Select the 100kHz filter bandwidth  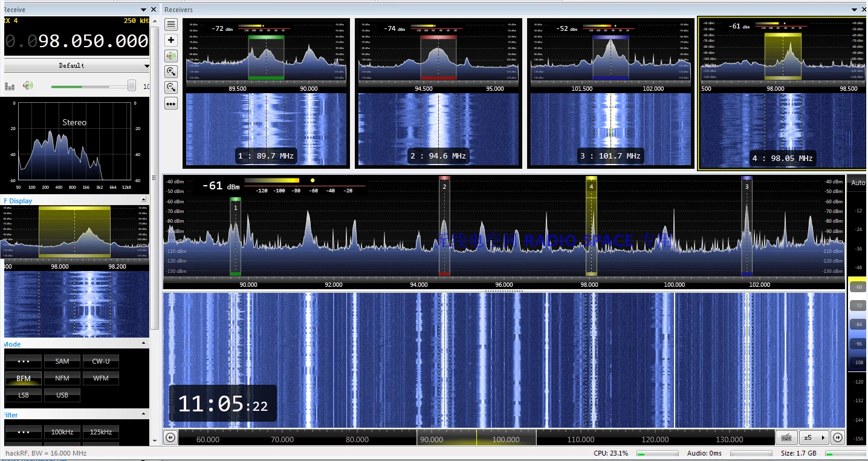(62, 432)
